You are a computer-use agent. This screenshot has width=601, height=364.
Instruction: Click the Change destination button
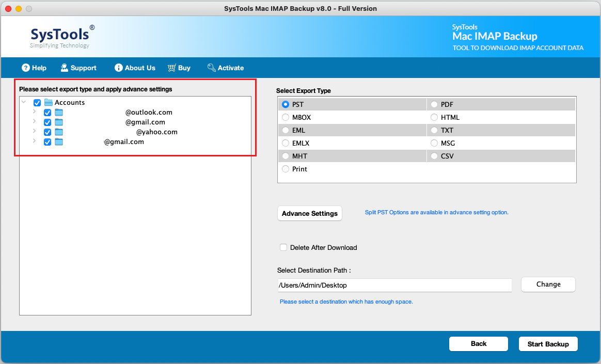point(548,284)
